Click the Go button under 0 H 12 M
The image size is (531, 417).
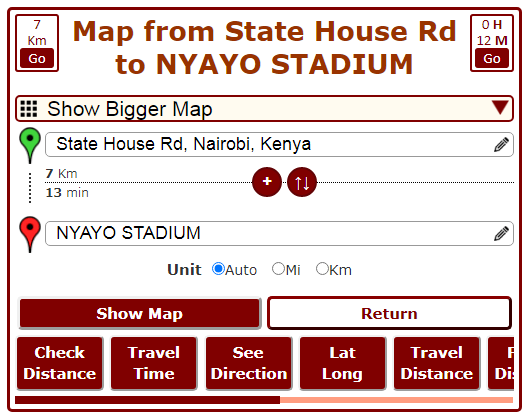(492, 59)
